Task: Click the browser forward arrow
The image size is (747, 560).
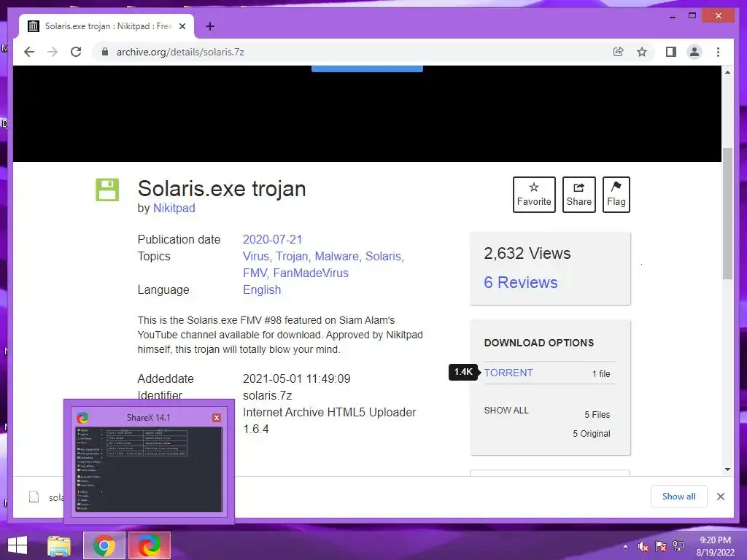Action: pos(53,52)
